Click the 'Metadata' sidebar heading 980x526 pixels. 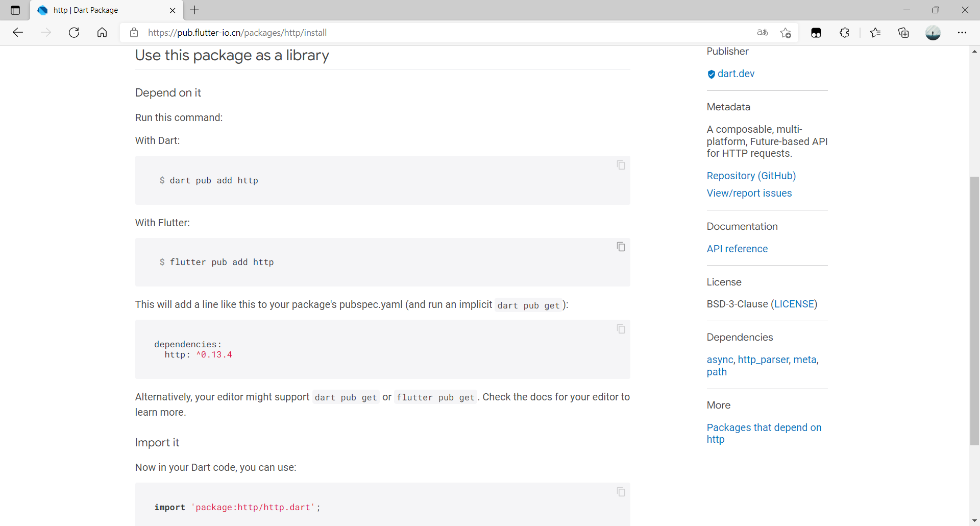(x=728, y=107)
